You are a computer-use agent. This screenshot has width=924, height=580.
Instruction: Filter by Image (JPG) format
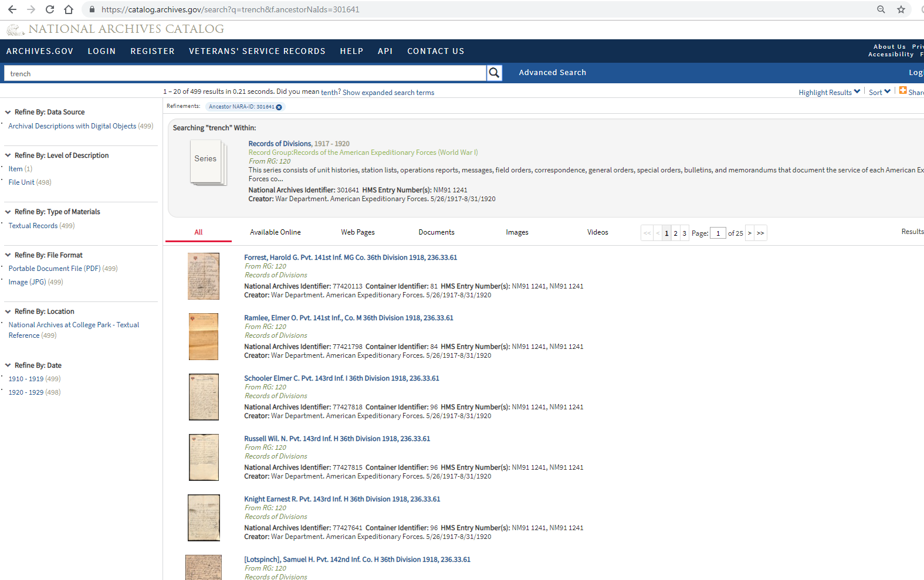[x=27, y=282]
